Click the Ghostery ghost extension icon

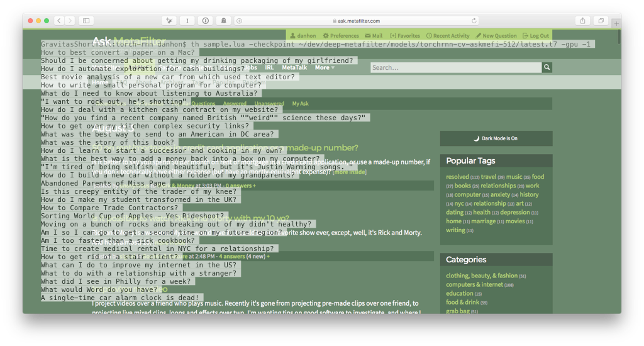coord(224,21)
